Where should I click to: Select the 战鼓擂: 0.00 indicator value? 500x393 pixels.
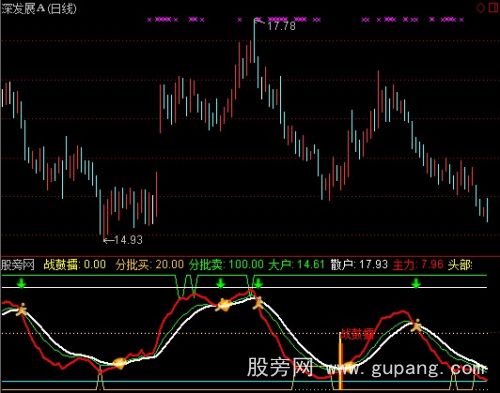click(75, 265)
